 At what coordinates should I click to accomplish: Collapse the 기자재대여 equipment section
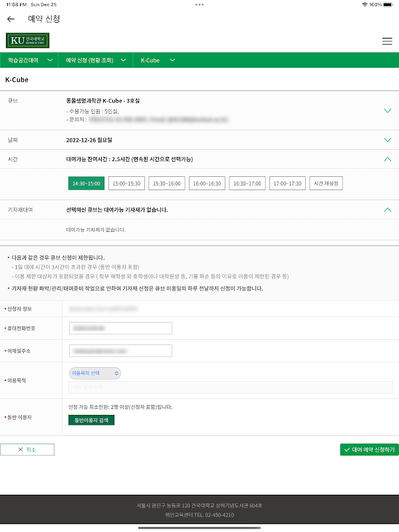point(388,209)
